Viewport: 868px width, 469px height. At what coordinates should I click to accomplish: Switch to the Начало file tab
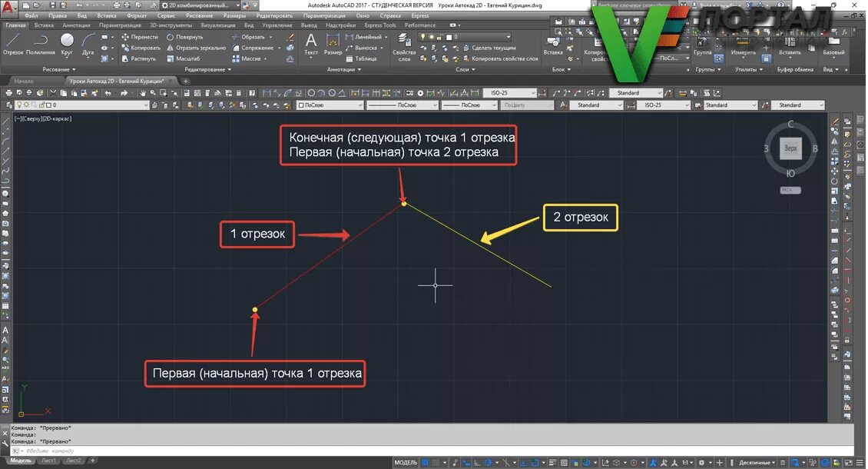pyautogui.click(x=24, y=81)
